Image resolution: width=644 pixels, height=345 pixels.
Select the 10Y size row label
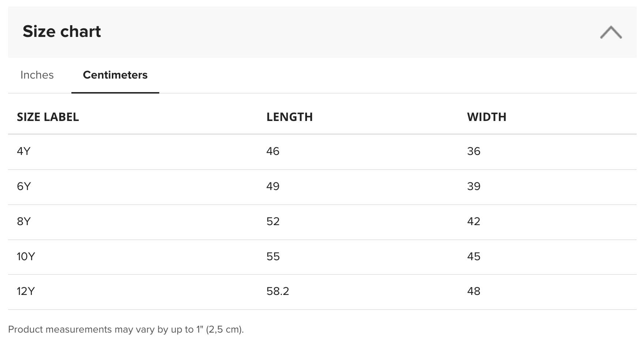pos(26,257)
